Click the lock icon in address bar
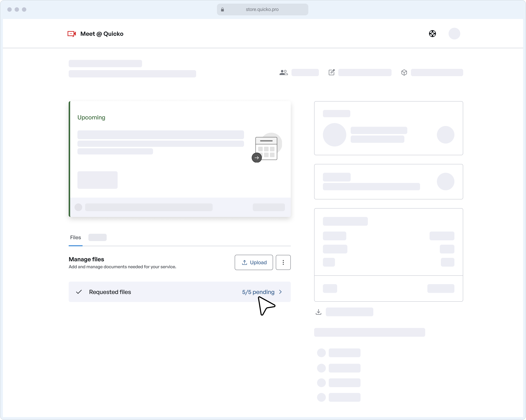The image size is (526, 420). 222,9
